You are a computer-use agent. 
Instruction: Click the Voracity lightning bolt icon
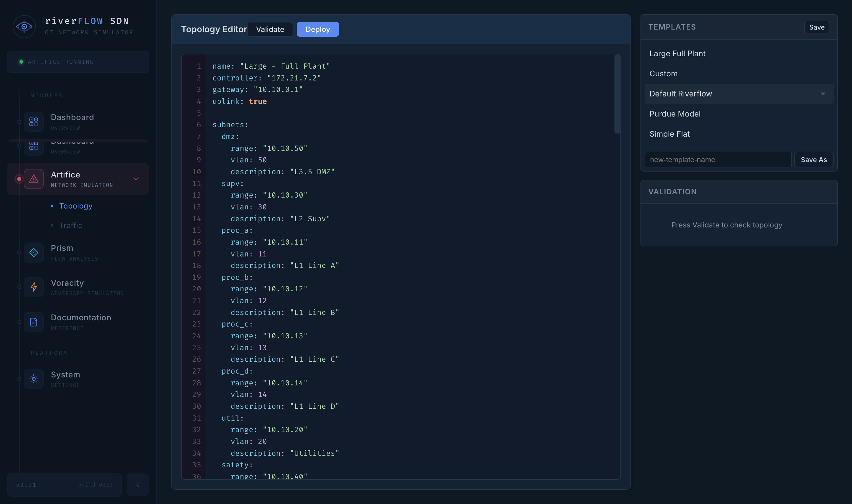pyautogui.click(x=34, y=287)
